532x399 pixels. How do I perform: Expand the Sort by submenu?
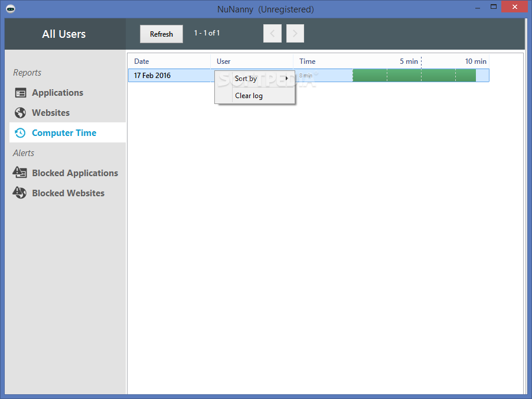click(255, 79)
